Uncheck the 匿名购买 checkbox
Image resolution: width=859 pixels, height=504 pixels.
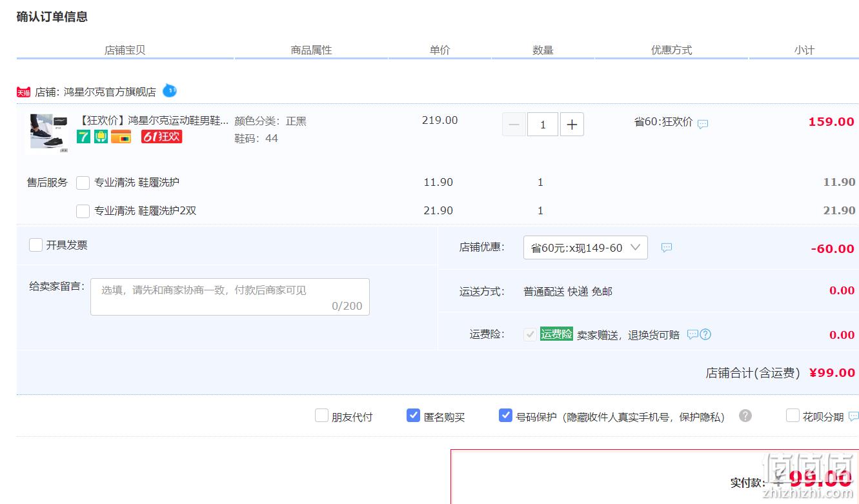413,416
